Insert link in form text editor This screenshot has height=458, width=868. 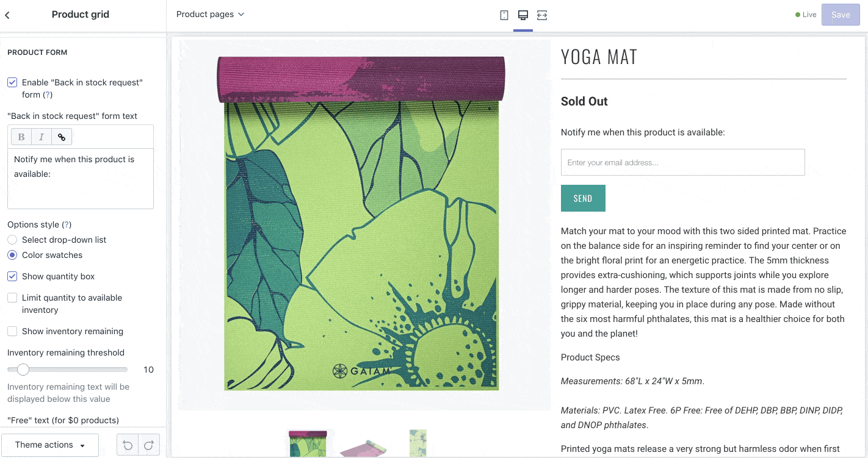pos(62,137)
